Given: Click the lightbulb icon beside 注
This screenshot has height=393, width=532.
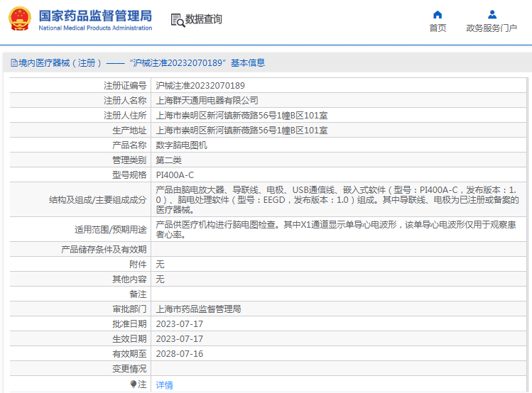Looking at the screenshot, I should click(133, 384).
